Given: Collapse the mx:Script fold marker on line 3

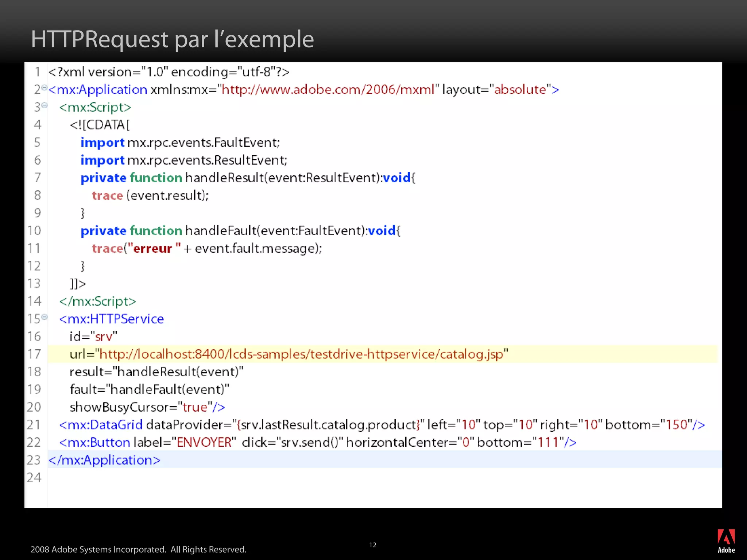Looking at the screenshot, I should tap(44, 105).
